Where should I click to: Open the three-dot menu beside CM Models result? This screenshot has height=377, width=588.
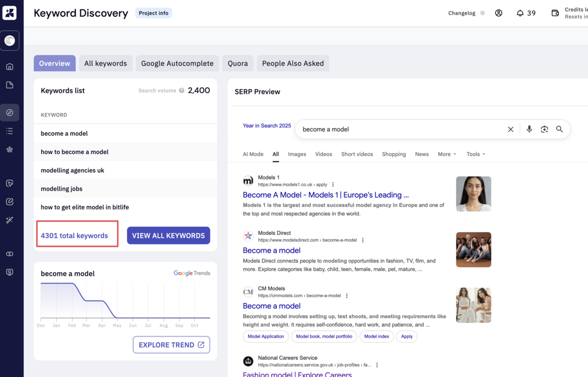[x=346, y=296]
